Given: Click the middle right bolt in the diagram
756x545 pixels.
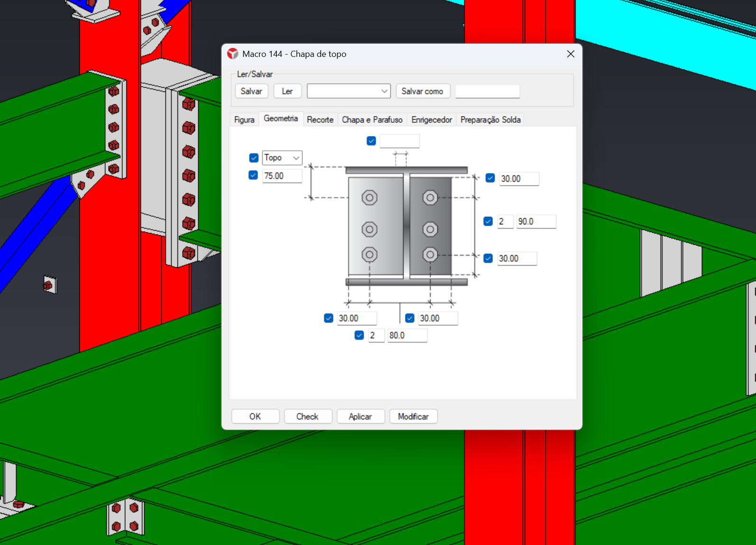Looking at the screenshot, I should 430,230.
